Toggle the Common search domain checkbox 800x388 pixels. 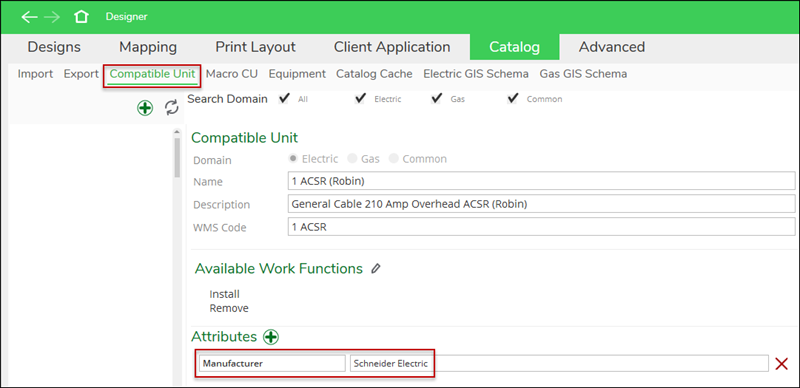click(x=513, y=98)
